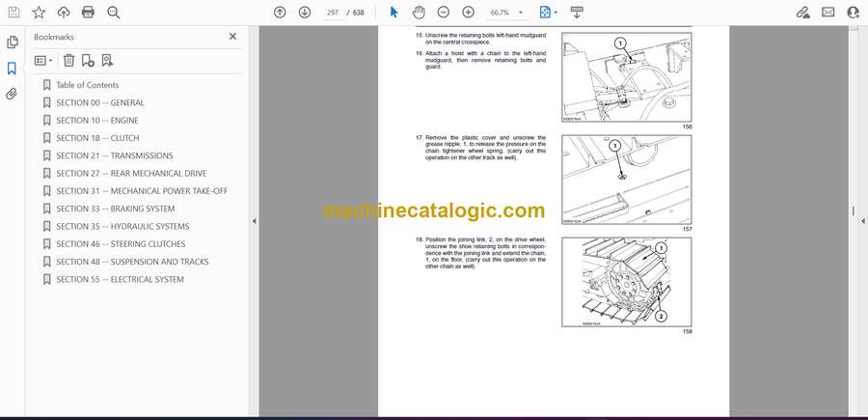Share a link to the file
Viewport: 868px width, 420px height.
[803, 13]
